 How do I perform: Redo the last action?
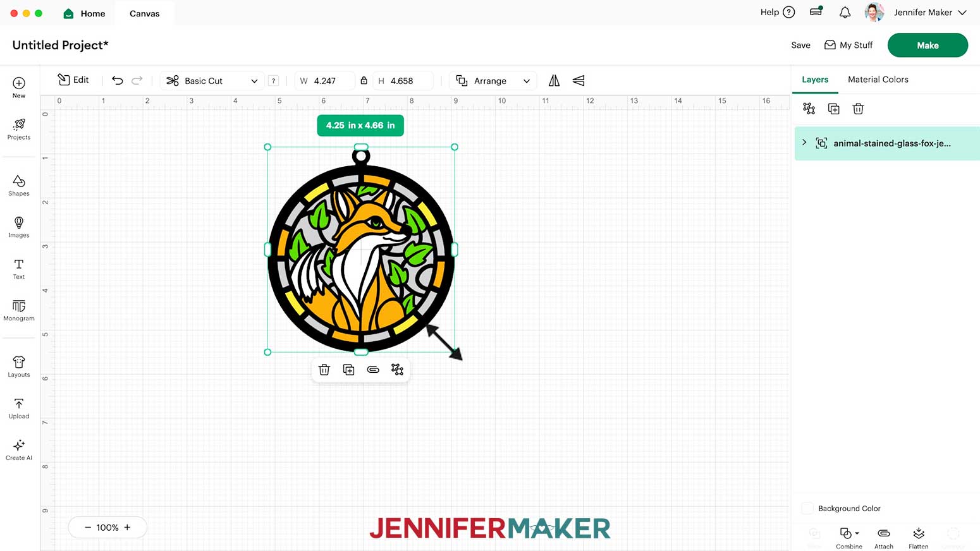coord(137,80)
